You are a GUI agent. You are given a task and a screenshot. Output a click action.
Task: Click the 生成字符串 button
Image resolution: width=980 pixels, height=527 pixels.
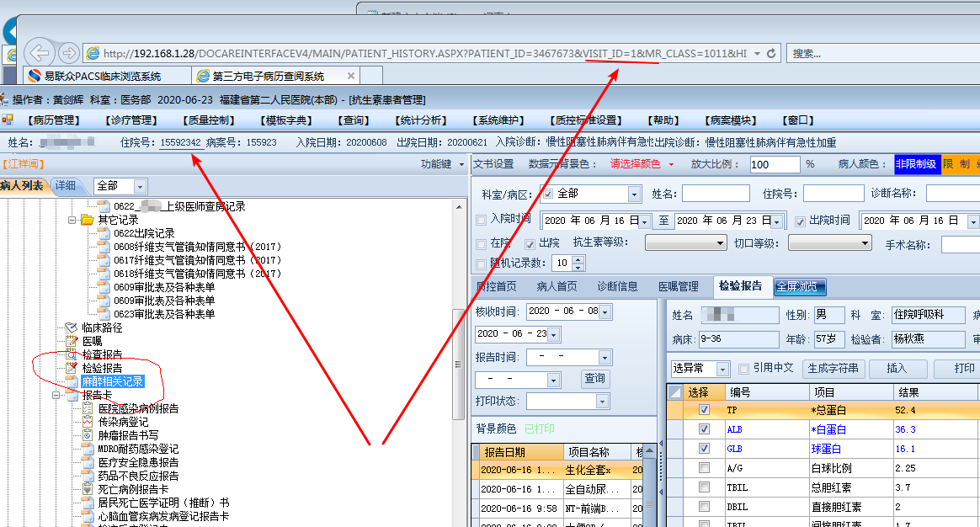[834, 369]
